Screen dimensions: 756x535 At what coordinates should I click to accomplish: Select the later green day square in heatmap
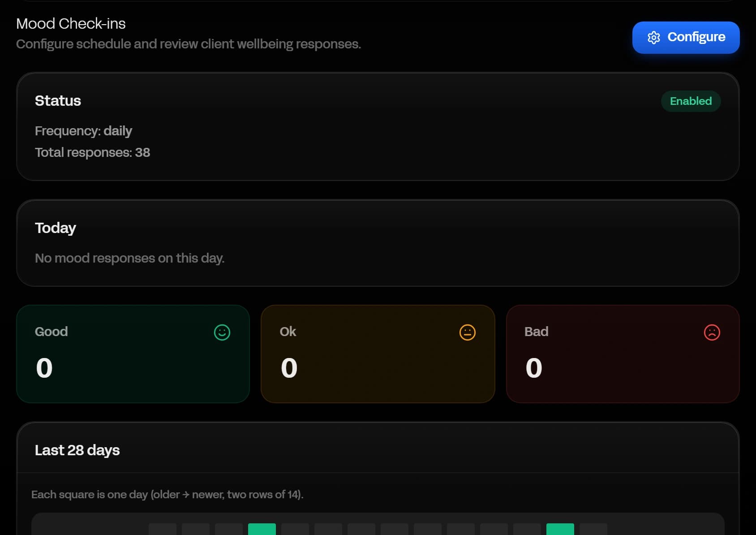560,529
